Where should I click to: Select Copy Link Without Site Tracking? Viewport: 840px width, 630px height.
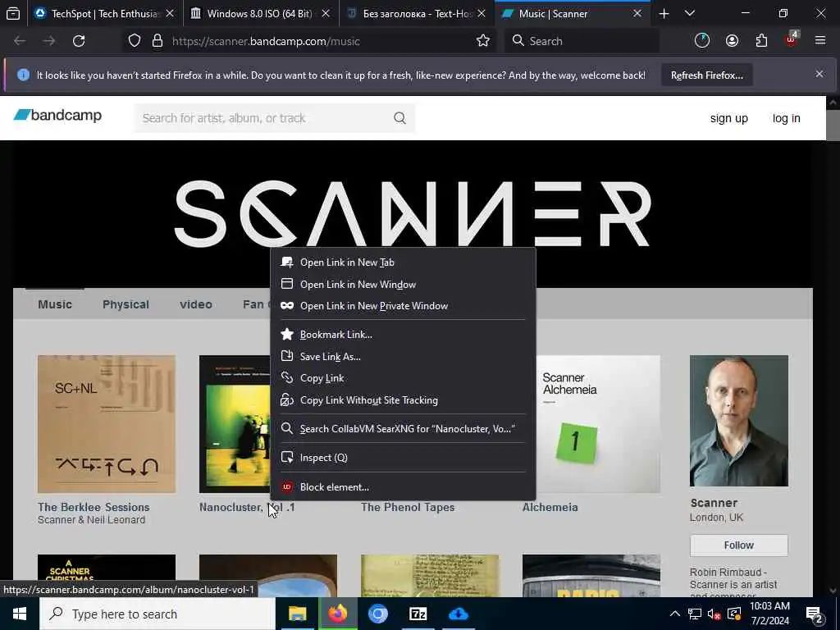[403, 400]
